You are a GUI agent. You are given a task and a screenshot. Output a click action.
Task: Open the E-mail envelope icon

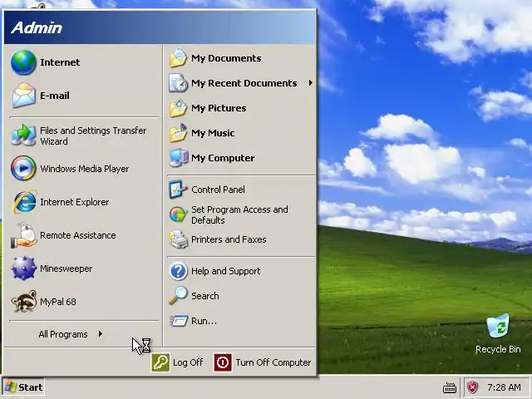point(23,96)
